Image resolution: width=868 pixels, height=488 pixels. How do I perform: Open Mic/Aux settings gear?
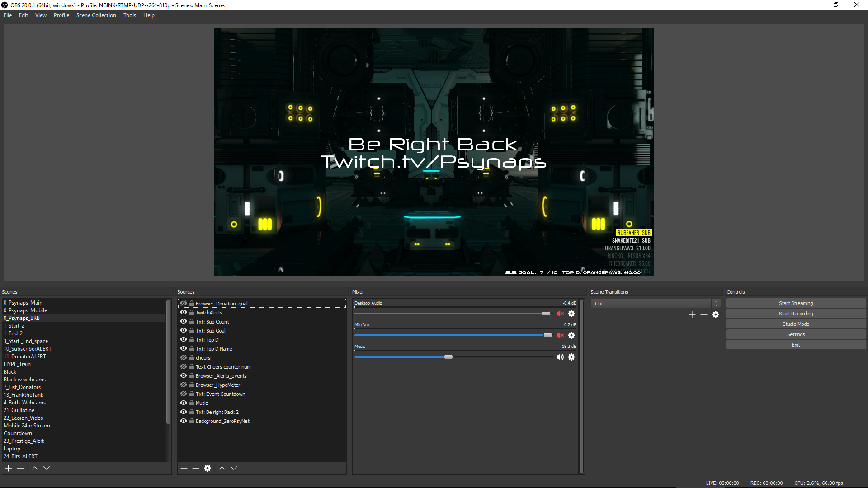571,335
